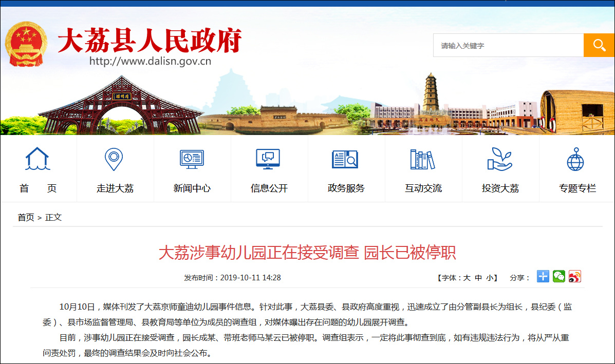Click the site title 大荔县人民政府
Viewport: 615px width, 364px height.
click(x=150, y=41)
